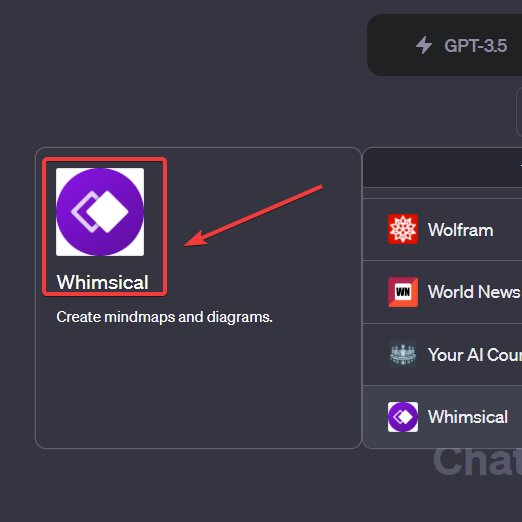Choose the World News label in the list
This screenshot has height=522, width=522.
[x=474, y=292]
